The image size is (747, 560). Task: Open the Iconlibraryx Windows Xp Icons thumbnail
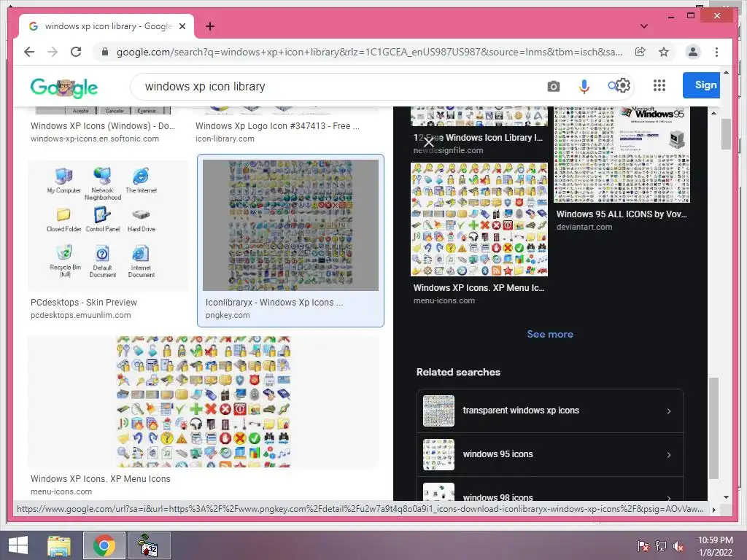pyautogui.click(x=290, y=225)
